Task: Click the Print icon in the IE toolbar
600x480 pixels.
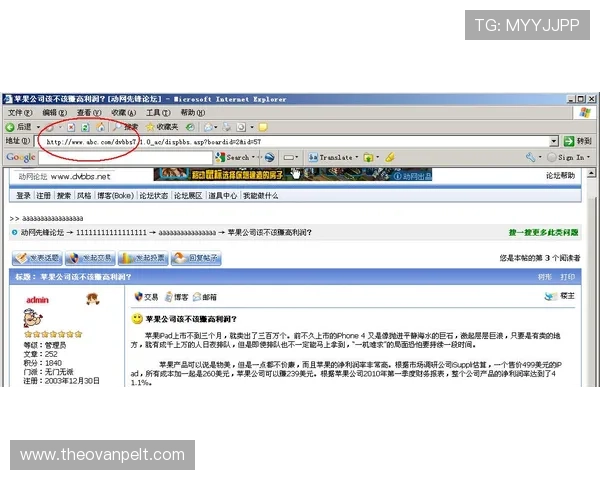Action: 227,127
